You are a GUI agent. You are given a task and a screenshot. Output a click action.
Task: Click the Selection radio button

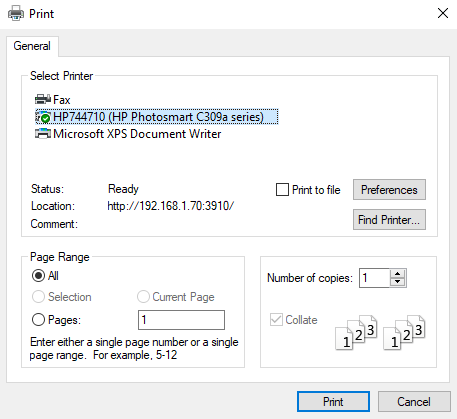pyautogui.click(x=38, y=297)
